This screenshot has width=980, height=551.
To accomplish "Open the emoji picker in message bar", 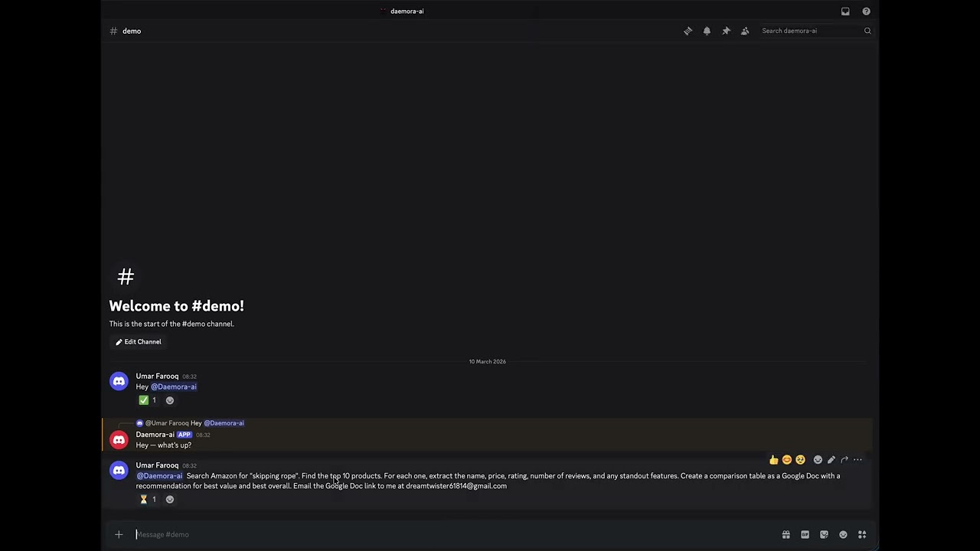I will coord(843,534).
